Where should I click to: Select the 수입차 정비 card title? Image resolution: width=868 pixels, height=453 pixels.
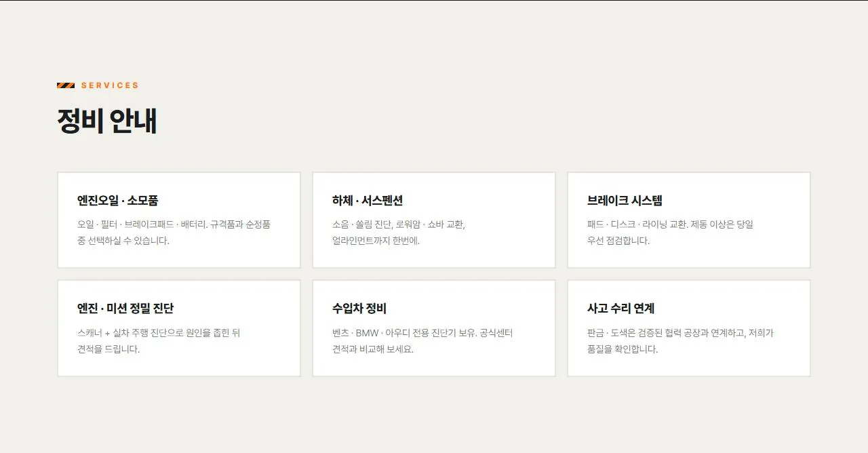359,309
